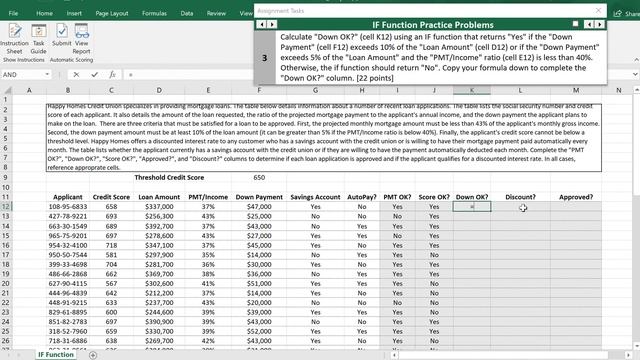Click the Select All corner triangle

(7, 90)
